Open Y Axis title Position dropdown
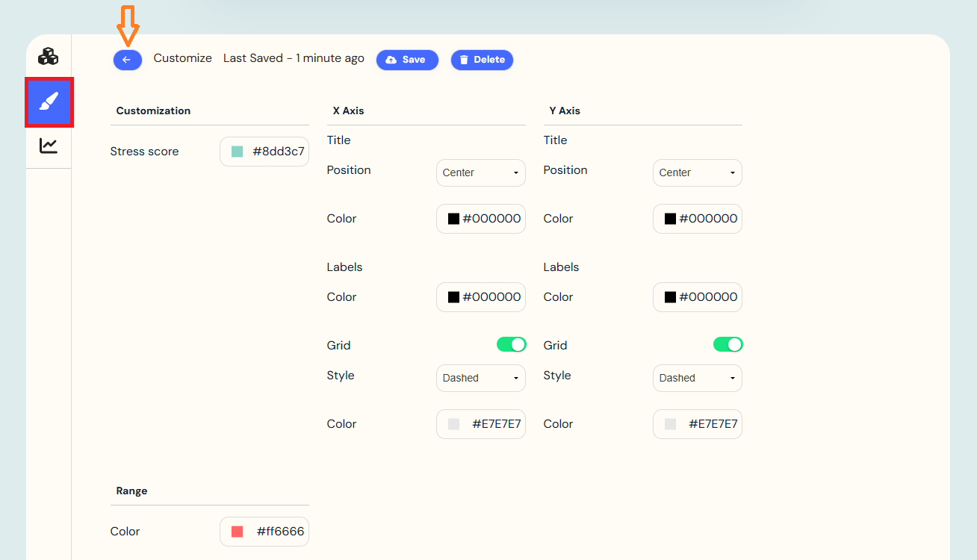The width and height of the screenshot is (977, 560). point(697,172)
